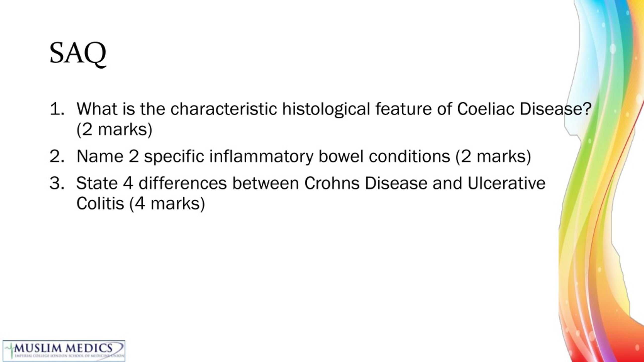Click the Crohns Disease and Ulcerative line

point(311,183)
